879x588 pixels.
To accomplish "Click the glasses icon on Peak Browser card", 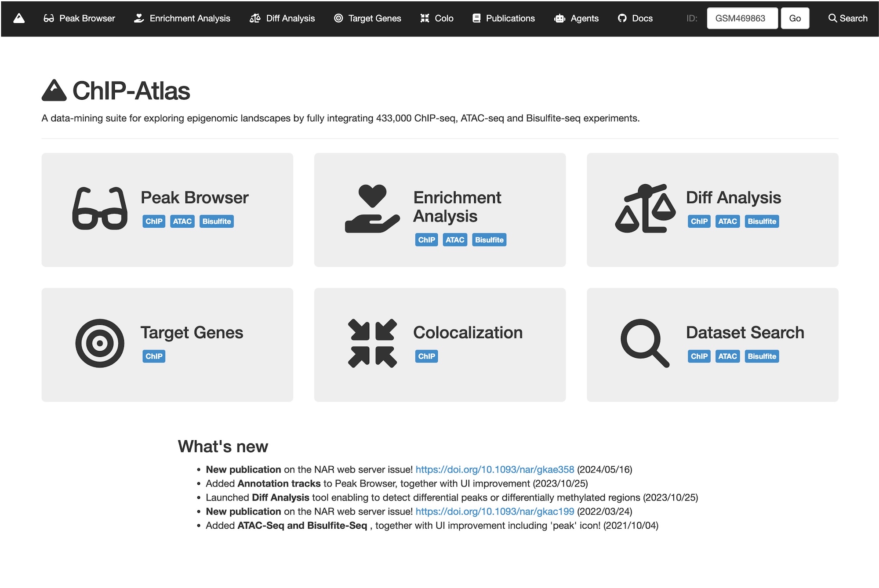I will click(x=100, y=208).
